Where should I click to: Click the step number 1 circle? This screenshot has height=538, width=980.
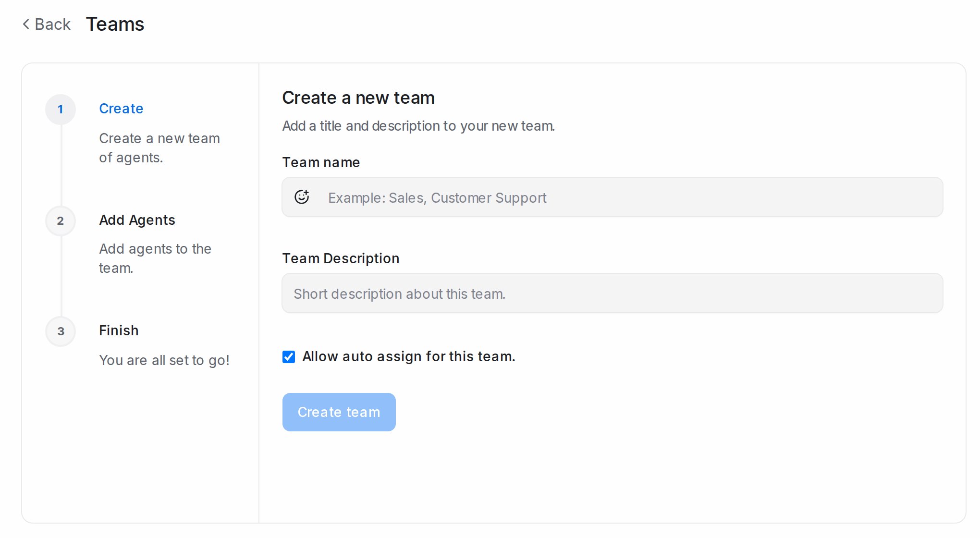(61, 110)
